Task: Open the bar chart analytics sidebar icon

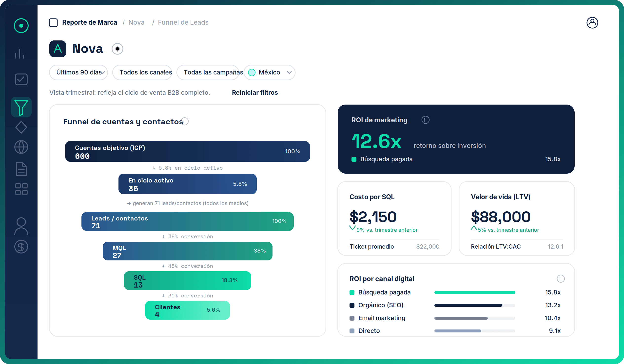Action: tap(20, 54)
